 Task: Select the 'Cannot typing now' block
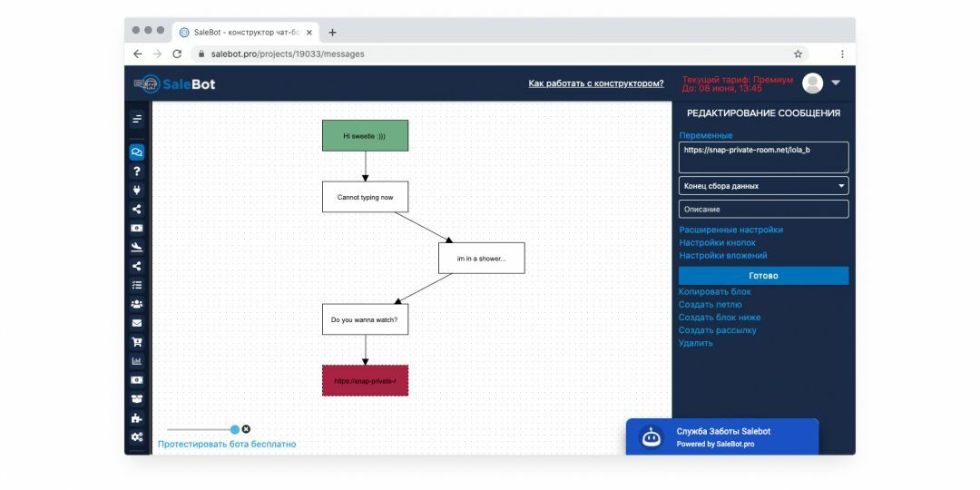pos(365,197)
